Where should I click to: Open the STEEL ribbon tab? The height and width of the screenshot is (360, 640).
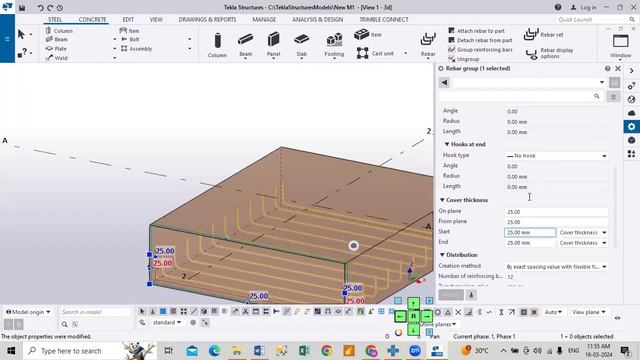click(x=55, y=20)
